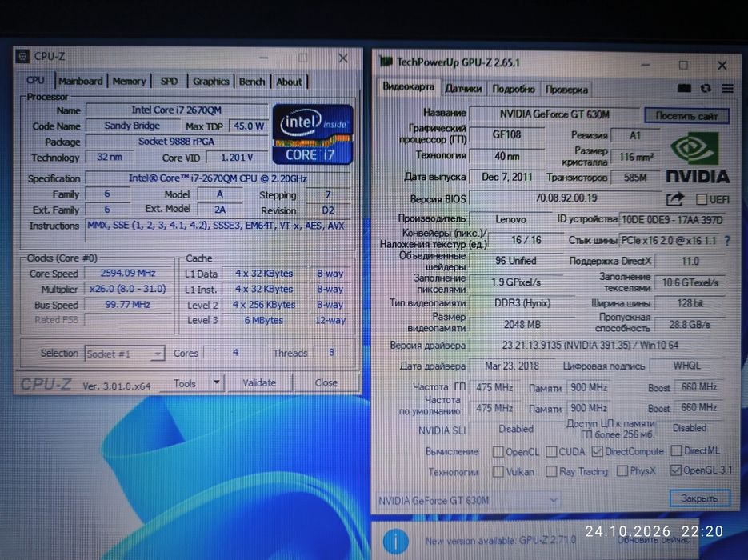Open the Проверка tab in GPU-Z
Screen dimensions: 748x560
click(x=566, y=89)
